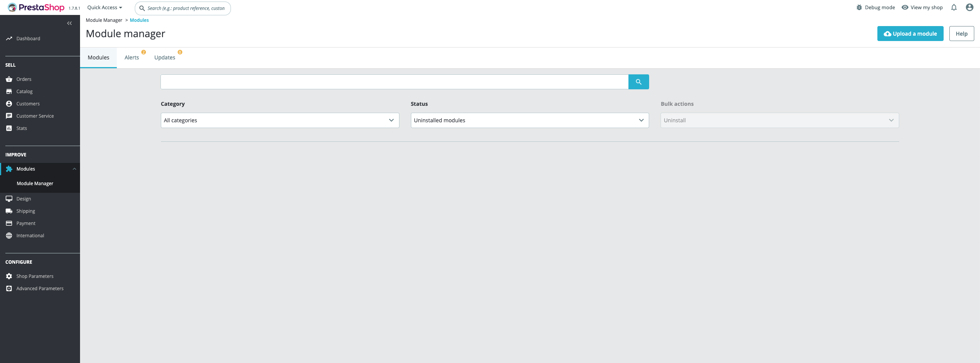Viewport: 980px width, 363px height.
Task: Open View my shop link
Action: pos(922,7)
